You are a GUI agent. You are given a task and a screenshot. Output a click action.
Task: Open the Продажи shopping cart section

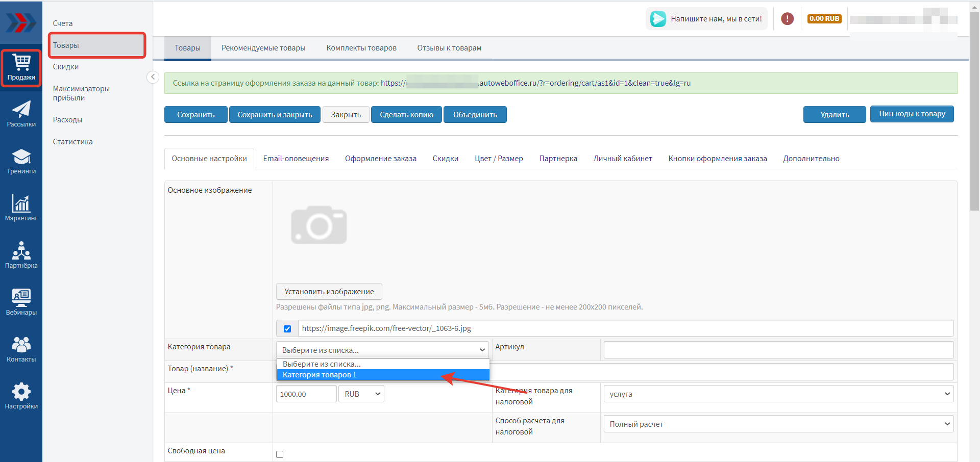pos(21,68)
